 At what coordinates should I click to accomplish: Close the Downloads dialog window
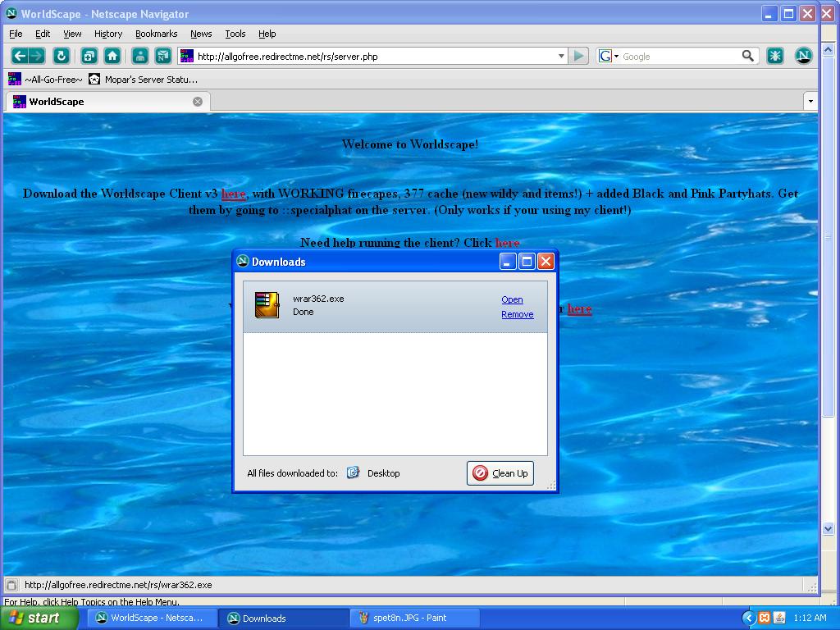[546, 262]
